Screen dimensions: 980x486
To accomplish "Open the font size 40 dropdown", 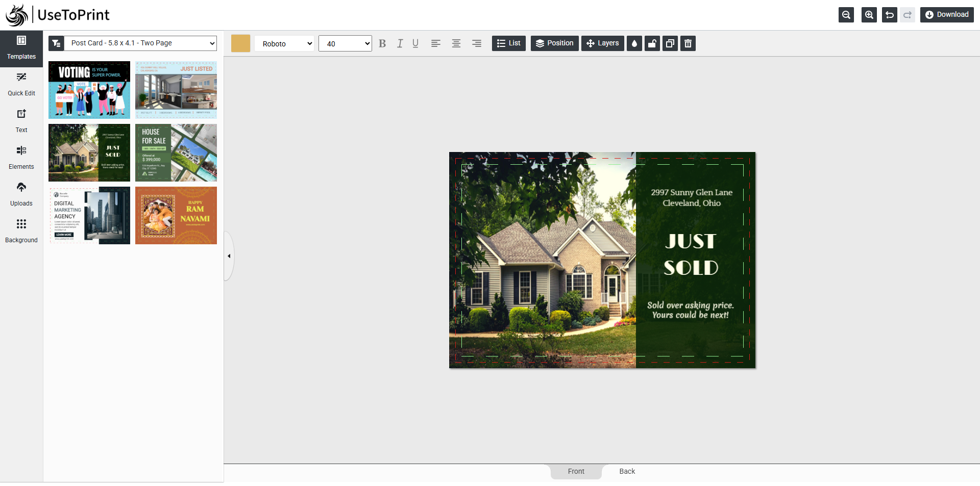I will point(345,43).
